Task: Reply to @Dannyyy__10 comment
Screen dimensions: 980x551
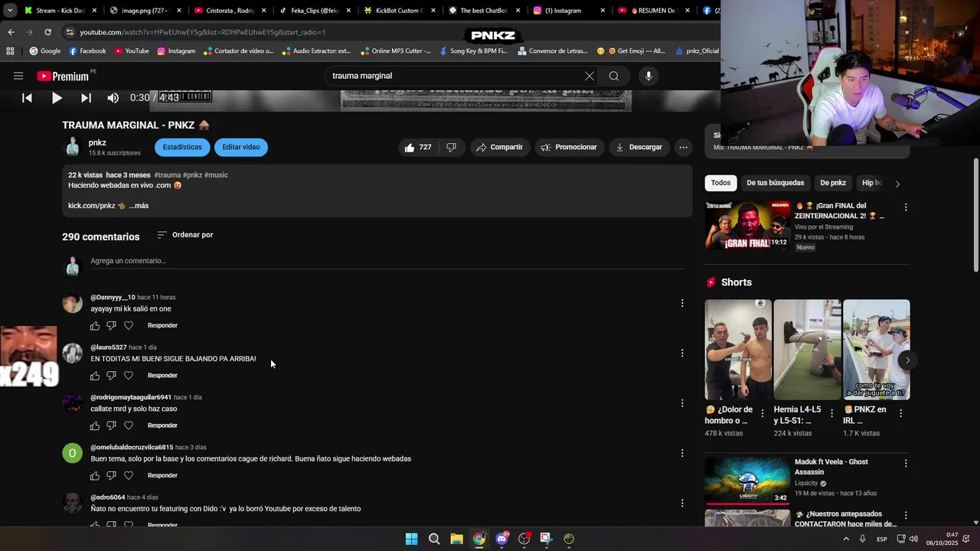Action: [x=162, y=326]
